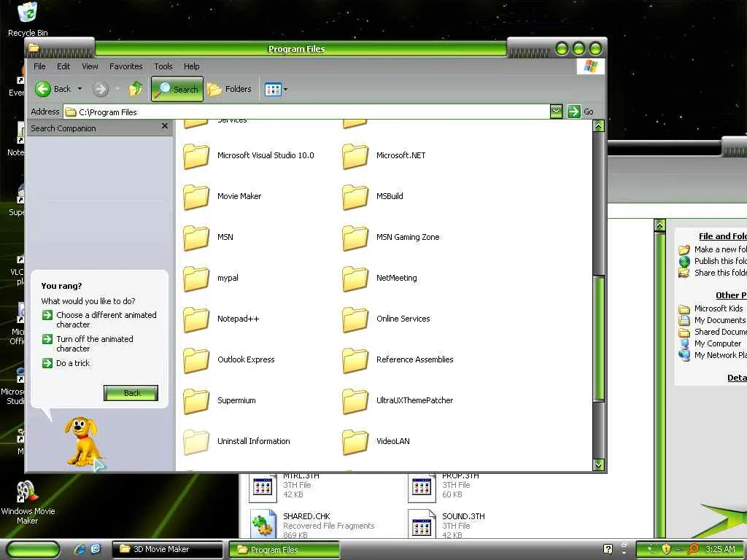Launch Internet Explorer from Quick Launch
The height and width of the screenshot is (560, 747).
[80, 550]
